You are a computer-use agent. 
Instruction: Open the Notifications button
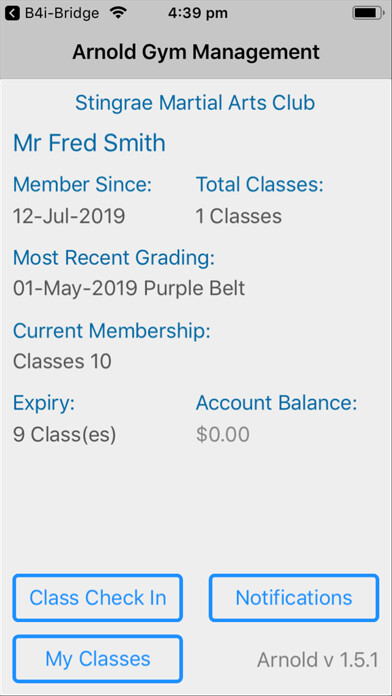point(294,597)
